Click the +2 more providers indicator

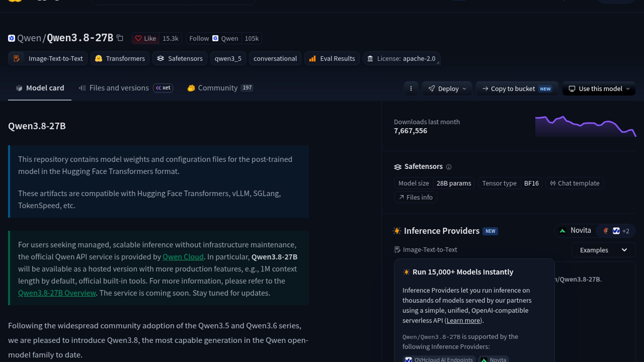point(626,231)
